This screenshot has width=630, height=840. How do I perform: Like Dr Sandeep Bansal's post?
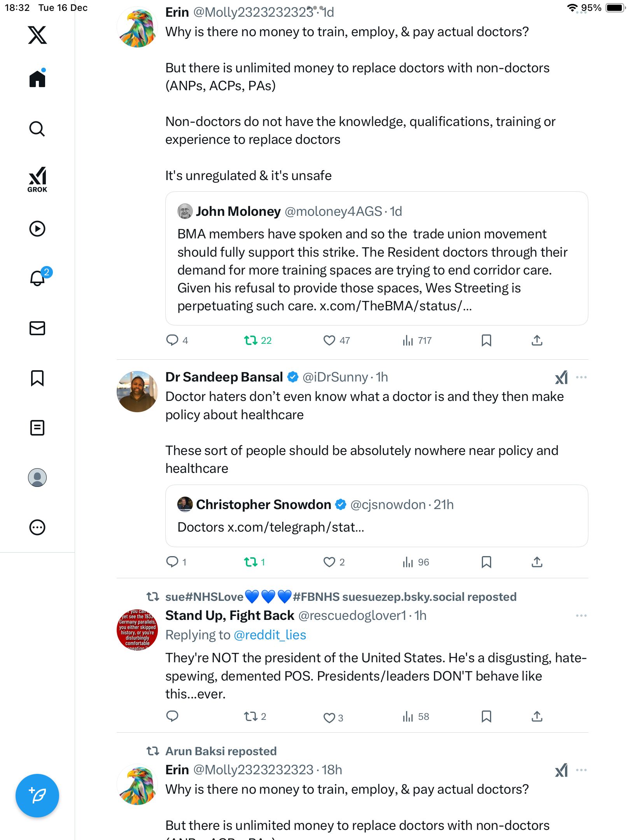329,562
